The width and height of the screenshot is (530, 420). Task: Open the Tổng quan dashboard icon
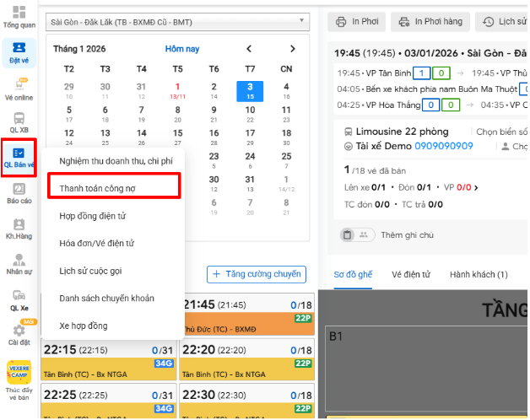point(19,13)
